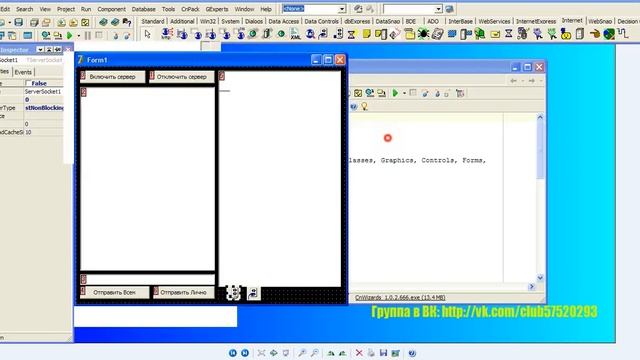Go to next image in viewer bar

pos(245,353)
